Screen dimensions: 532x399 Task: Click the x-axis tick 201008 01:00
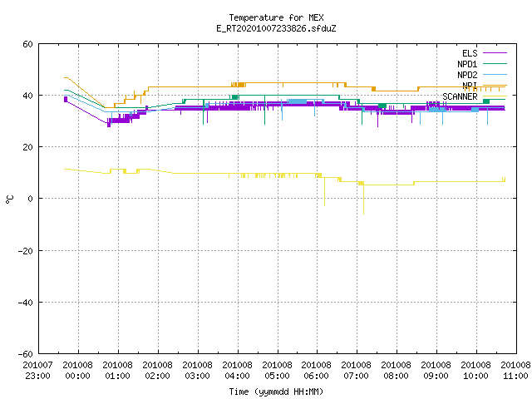118,371
